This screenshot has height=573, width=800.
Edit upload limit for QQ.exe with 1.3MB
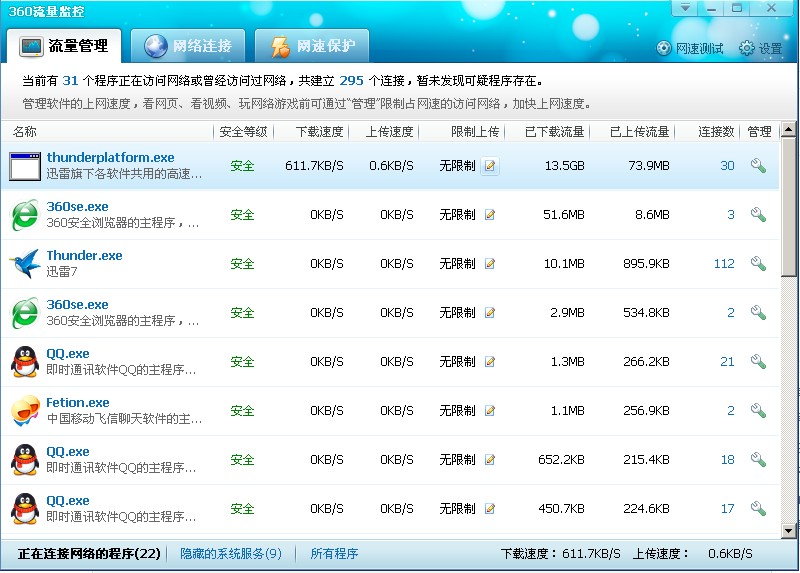click(x=490, y=361)
